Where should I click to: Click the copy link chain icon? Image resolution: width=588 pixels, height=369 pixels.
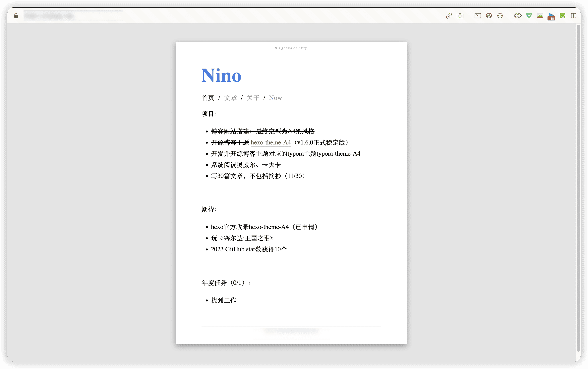(449, 16)
